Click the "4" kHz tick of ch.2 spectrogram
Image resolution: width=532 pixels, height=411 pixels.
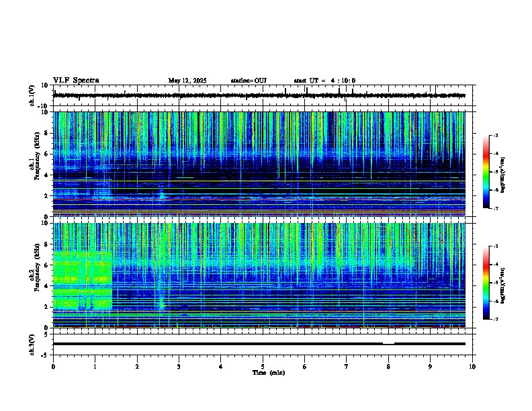[47, 286]
